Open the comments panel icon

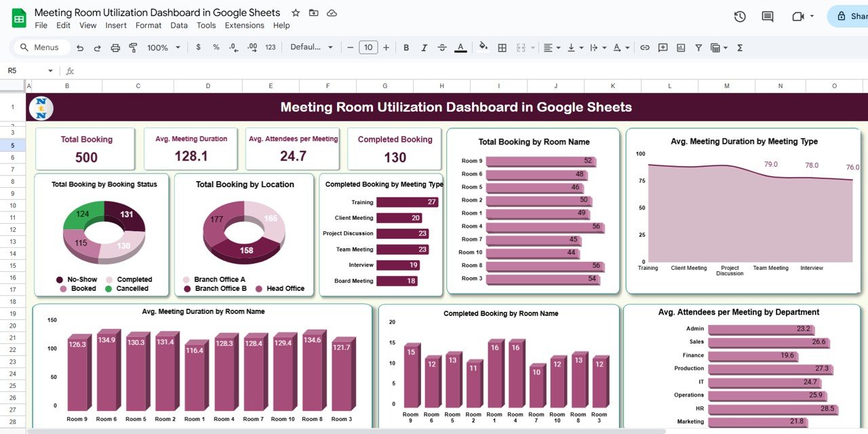(x=768, y=16)
